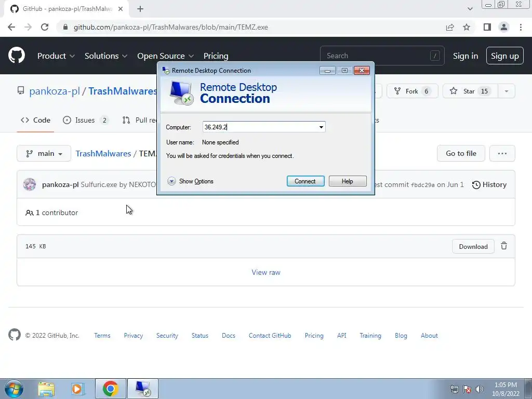
Task: Open Chrome profile avatar icon
Action: pos(504,27)
